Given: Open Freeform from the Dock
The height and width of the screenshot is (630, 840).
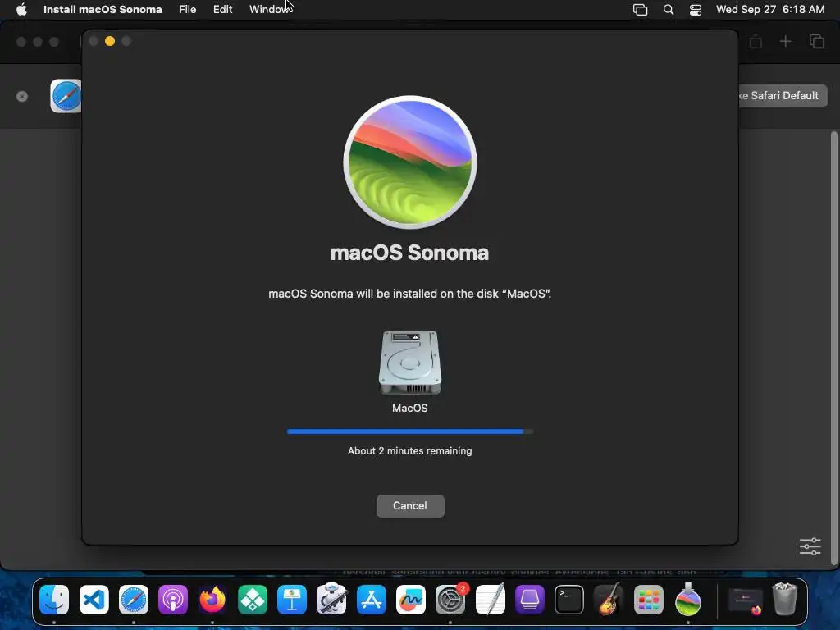Looking at the screenshot, I should [x=411, y=600].
